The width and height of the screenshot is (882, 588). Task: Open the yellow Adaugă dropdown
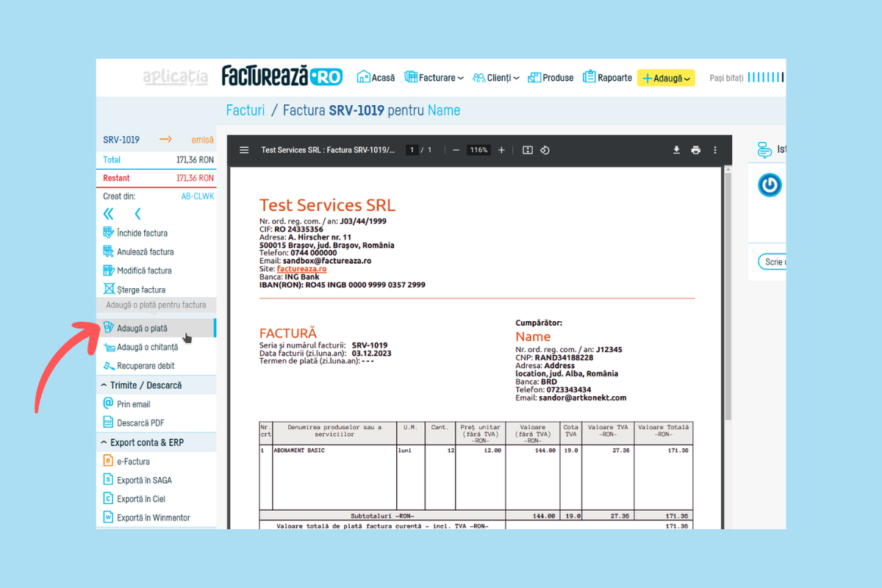pos(666,78)
